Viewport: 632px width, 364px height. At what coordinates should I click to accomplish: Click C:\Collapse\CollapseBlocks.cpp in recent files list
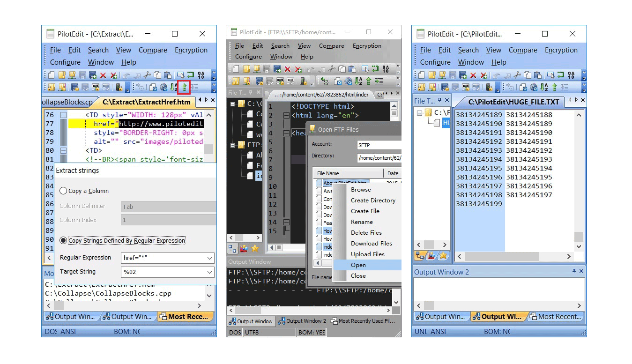pos(108,293)
